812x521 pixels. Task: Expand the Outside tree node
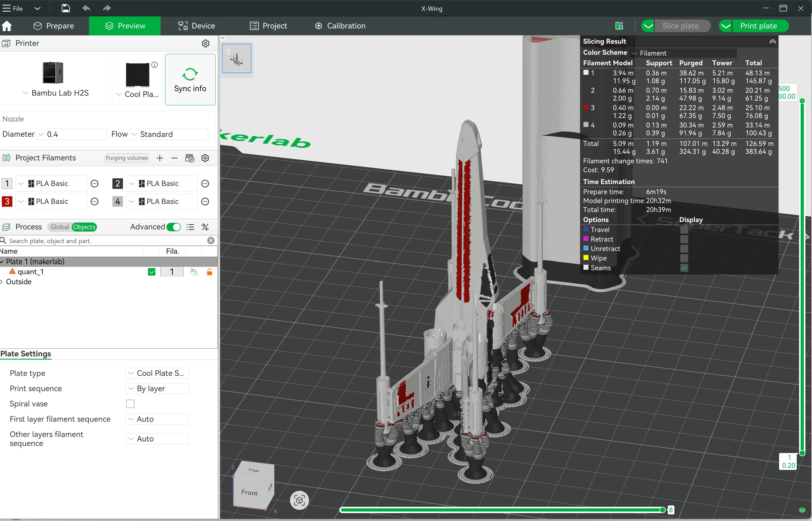tap(2, 282)
